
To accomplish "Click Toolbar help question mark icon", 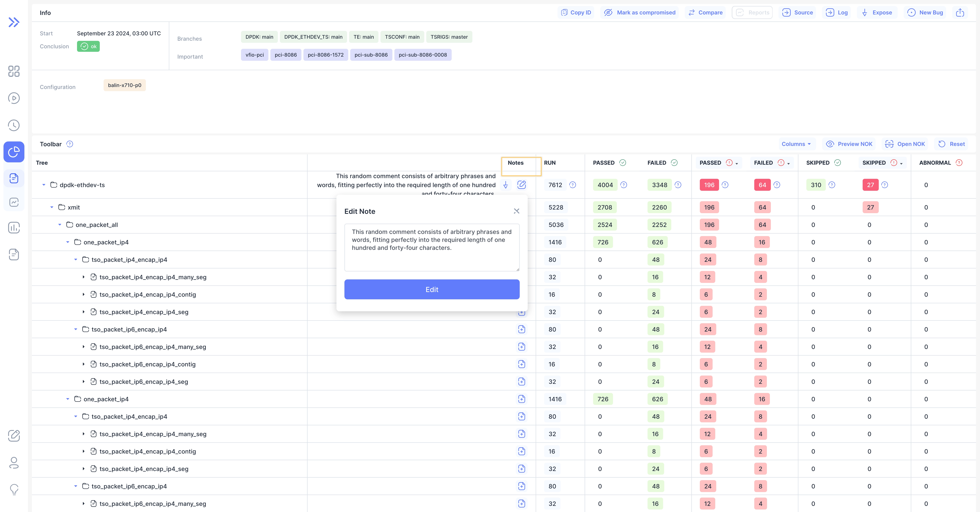I will coord(70,144).
